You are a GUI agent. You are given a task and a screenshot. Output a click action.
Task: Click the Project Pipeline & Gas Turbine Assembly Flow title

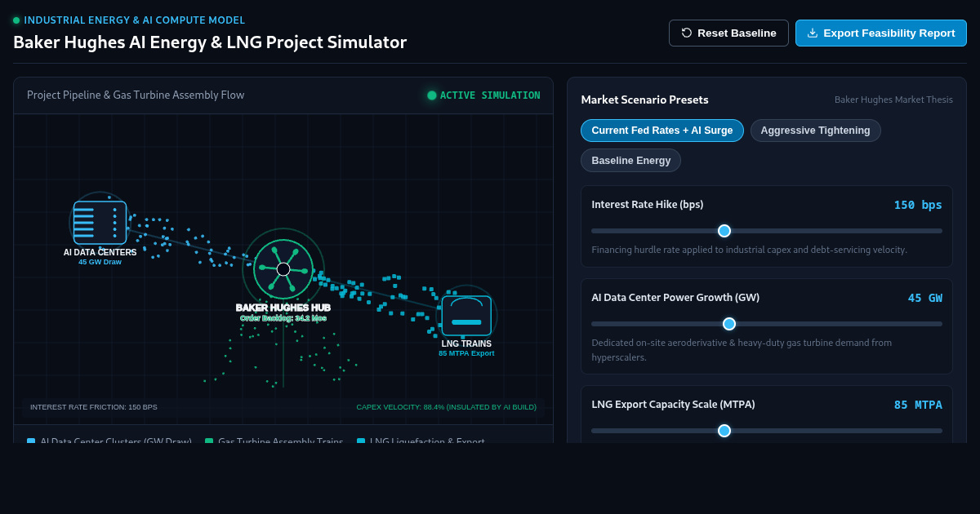(136, 95)
